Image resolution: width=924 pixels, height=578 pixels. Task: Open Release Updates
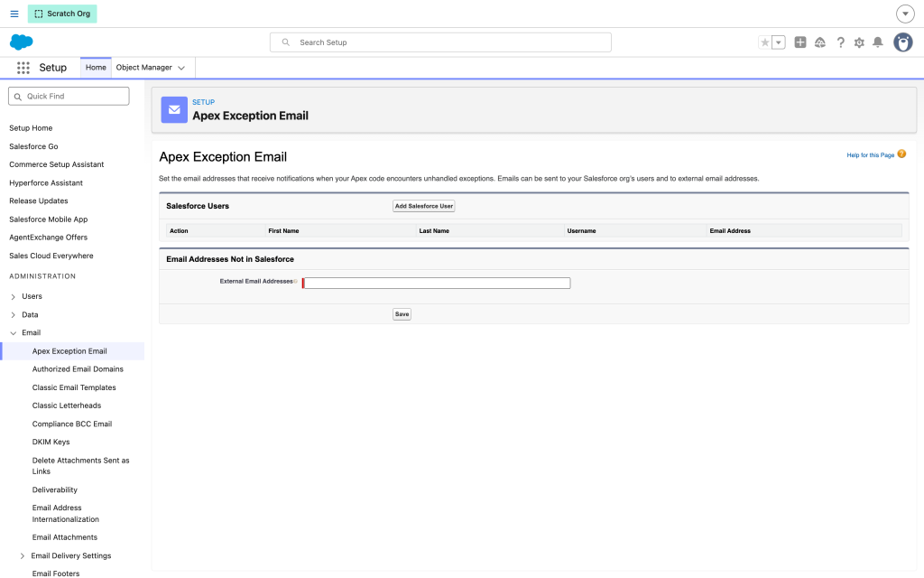[x=38, y=201]
